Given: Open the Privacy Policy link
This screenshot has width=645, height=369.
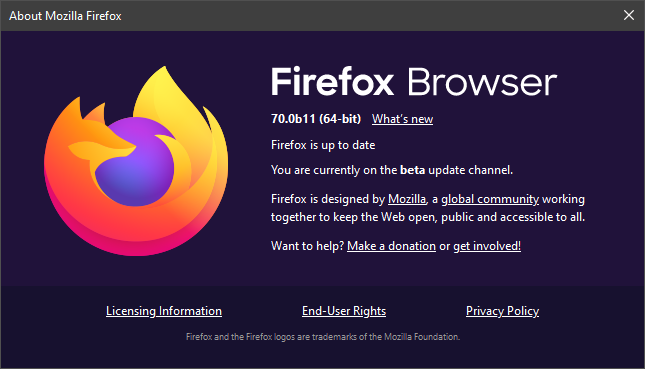Looking at the screenshot, I should [x=502, y=311].
